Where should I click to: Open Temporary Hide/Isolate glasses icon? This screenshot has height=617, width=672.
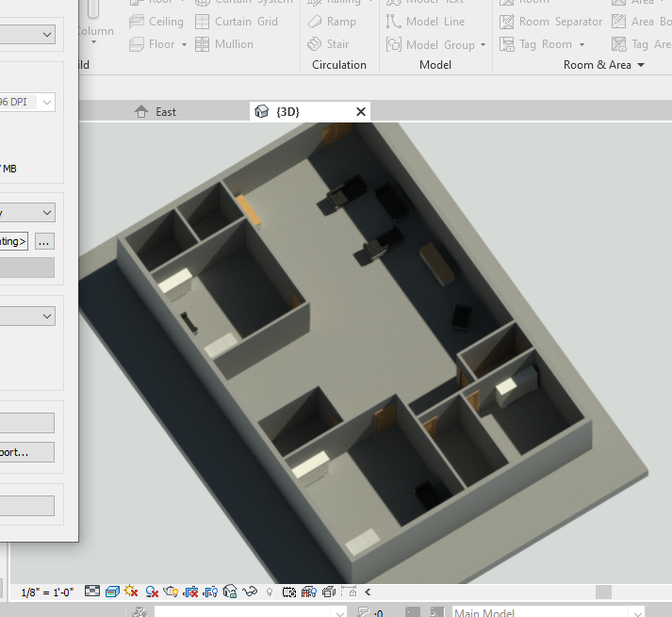tap(250, 592)
